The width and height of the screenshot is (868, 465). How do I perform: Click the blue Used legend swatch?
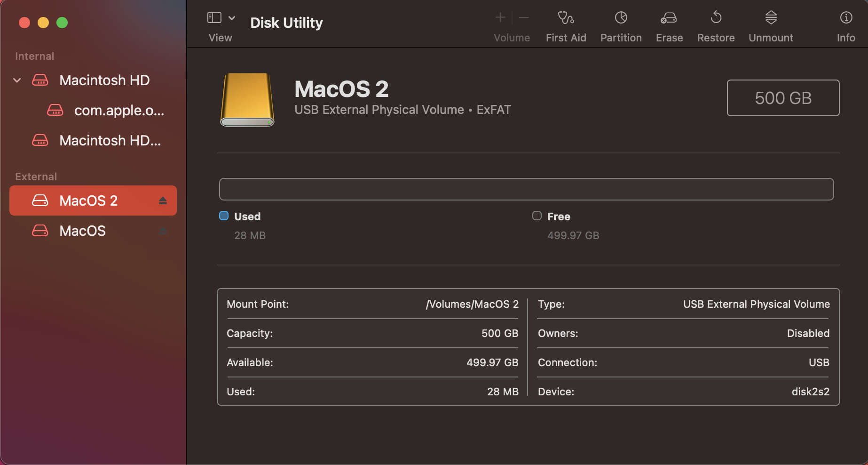[224, 216]
